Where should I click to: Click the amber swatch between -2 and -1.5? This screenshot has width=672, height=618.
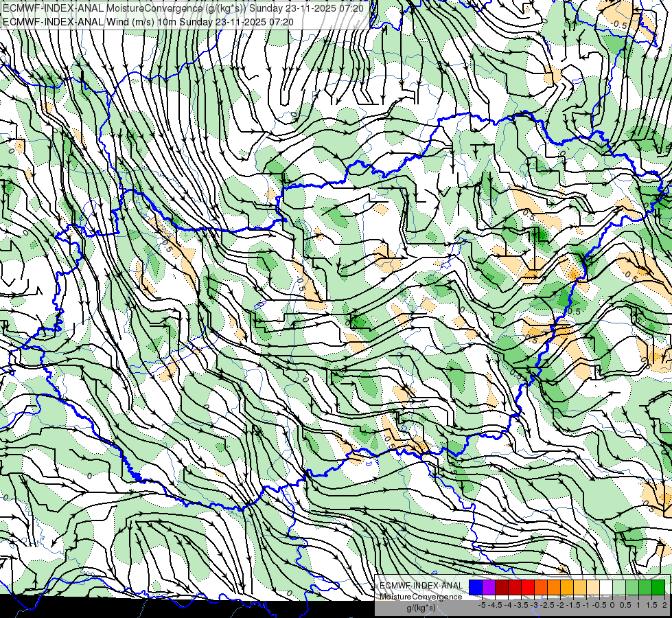tap(567, 588)
